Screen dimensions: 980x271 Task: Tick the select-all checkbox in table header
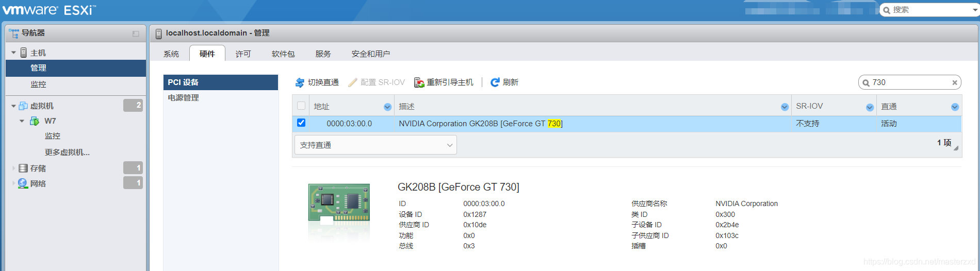coord(301,106)
